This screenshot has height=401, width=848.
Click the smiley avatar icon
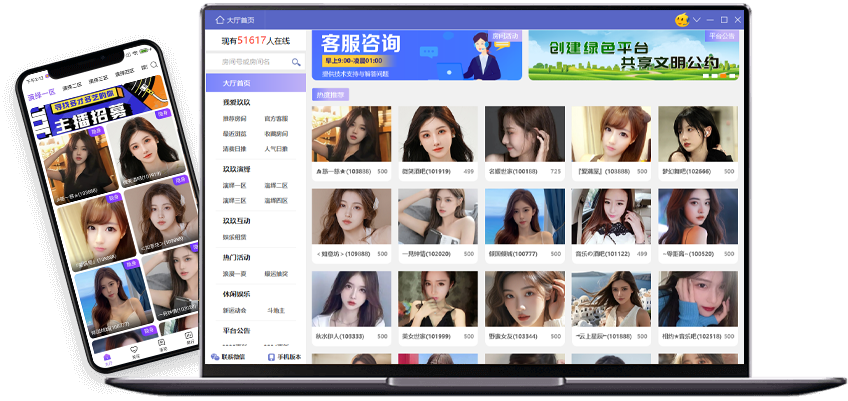point(681,19)
